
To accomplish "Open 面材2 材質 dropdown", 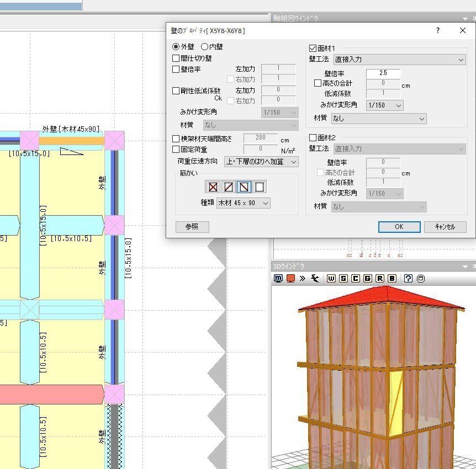I will pyautogui.click(x=379, y=207).
